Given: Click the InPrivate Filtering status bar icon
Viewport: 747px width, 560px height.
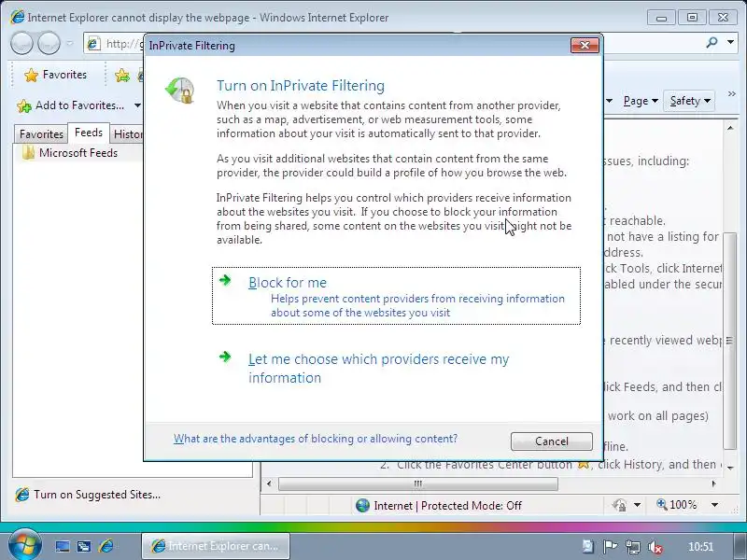Looking at the screenshot, I should (x=620, y=505).
